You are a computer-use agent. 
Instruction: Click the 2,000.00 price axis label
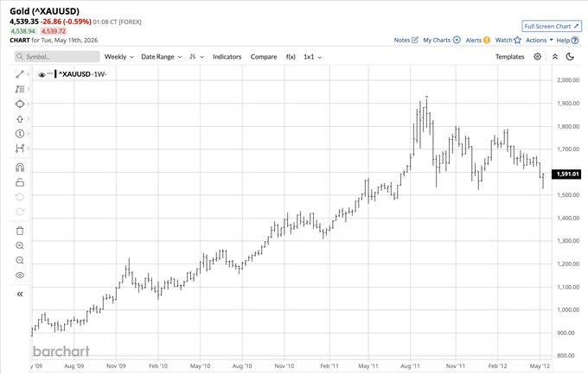click(568, 80)
